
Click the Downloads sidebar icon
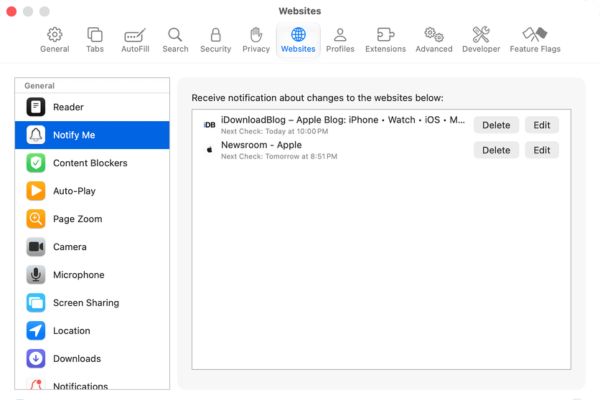(36, 358)
